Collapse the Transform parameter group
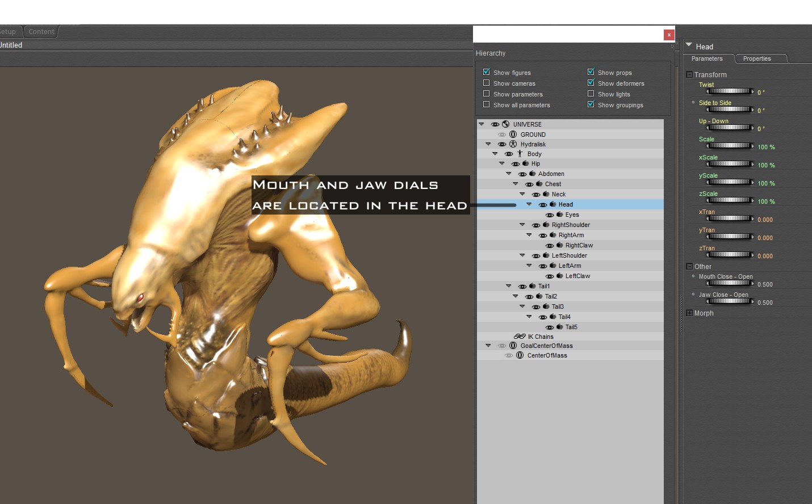The image size is (812, 504). (689, 74)
